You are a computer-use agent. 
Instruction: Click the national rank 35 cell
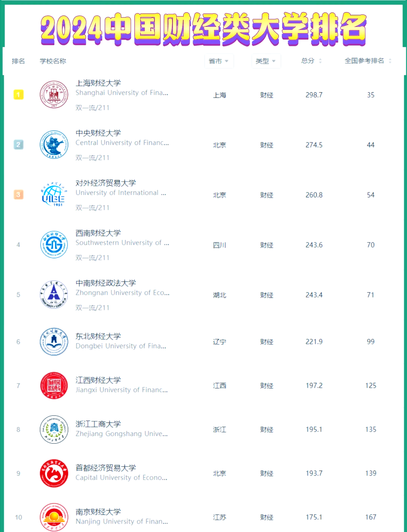click(371, 95)
